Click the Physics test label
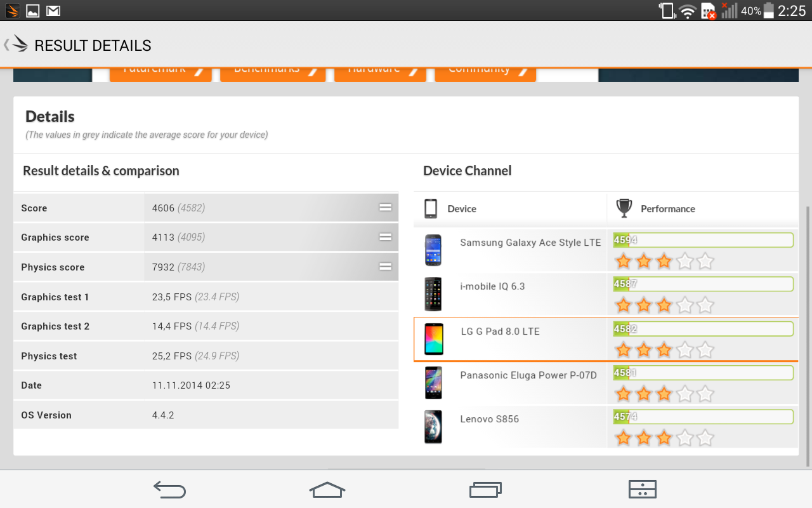 (x=49, y=356)
